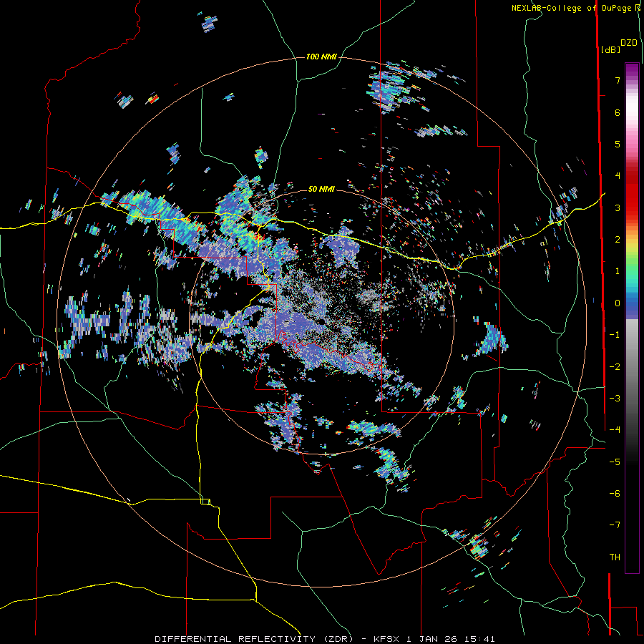
Task: Click the "DZD" legend title
Action: [629, 43]
